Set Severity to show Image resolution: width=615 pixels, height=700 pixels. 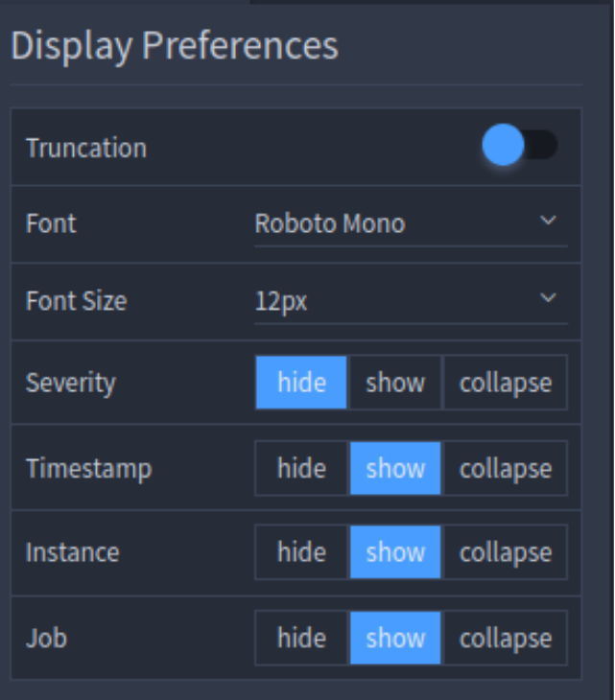click(x=395, y=383)
